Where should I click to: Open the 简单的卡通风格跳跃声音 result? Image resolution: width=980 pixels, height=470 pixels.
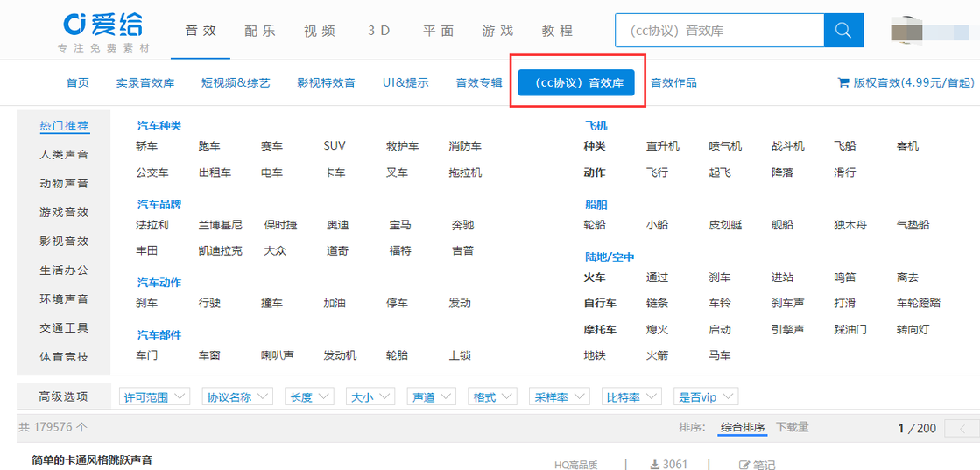click(x=92, y=460)
